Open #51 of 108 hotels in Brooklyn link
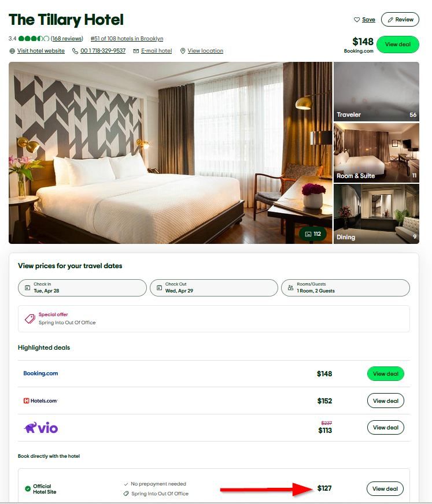The height and width of the screenshot is (504, 432). coord(127,39)
